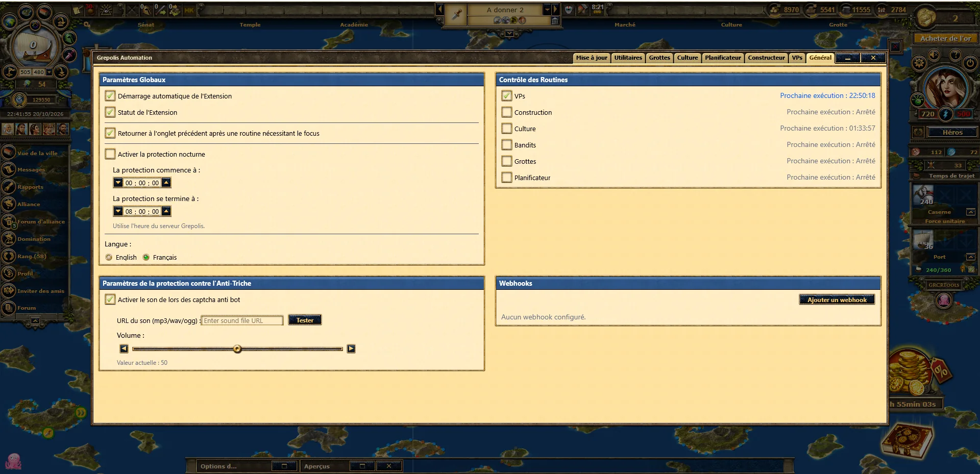Enable Activer la protection nocturne checkbox
Viewport: 980px width, 474px height.
110,154
